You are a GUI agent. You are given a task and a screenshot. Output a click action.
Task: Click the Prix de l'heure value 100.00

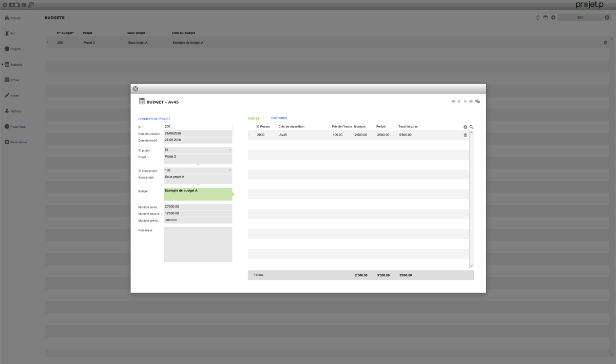coord(337,135)
